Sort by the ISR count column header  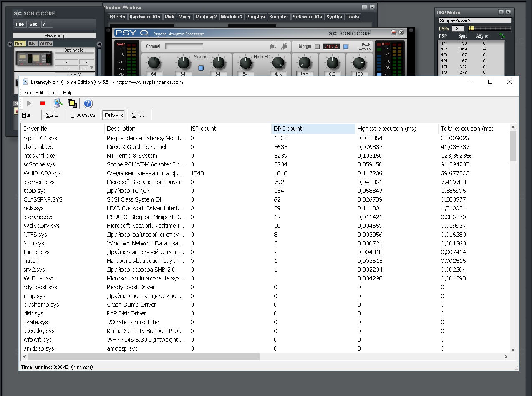click(229, 129)
